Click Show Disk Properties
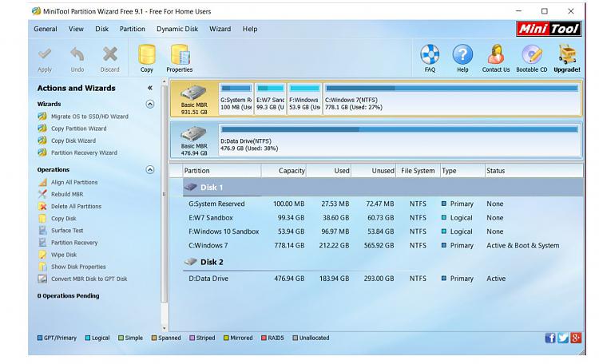599x364 pixels. tap(78, 267)
